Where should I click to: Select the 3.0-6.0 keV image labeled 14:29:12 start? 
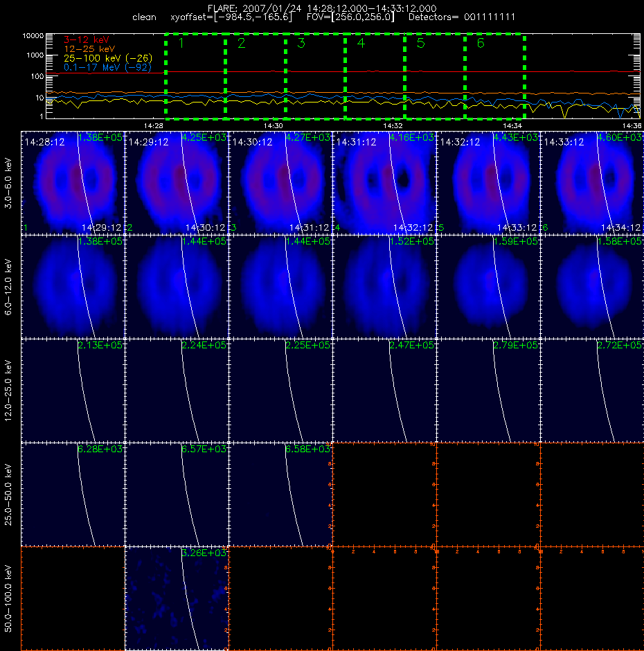(x=177, y=183)
